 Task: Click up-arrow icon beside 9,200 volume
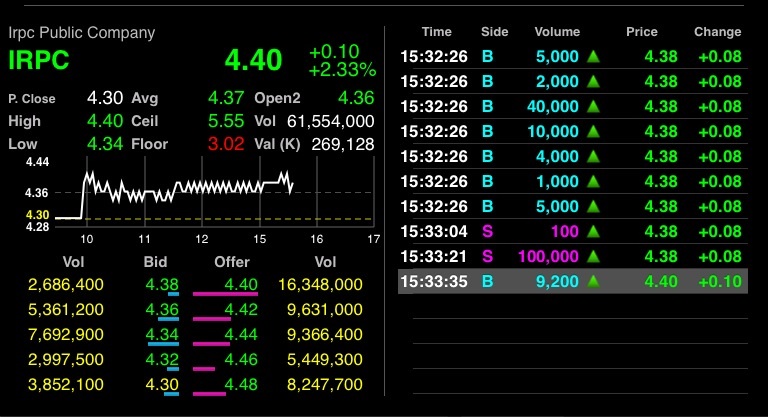(593, 281)
